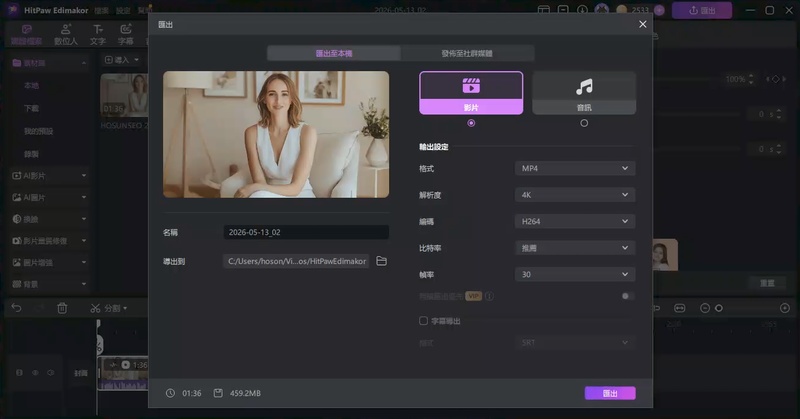This screenshot has width=800, height=419.
Task: Open the SRT subtitle format dropdown
Action: [575, 342]
